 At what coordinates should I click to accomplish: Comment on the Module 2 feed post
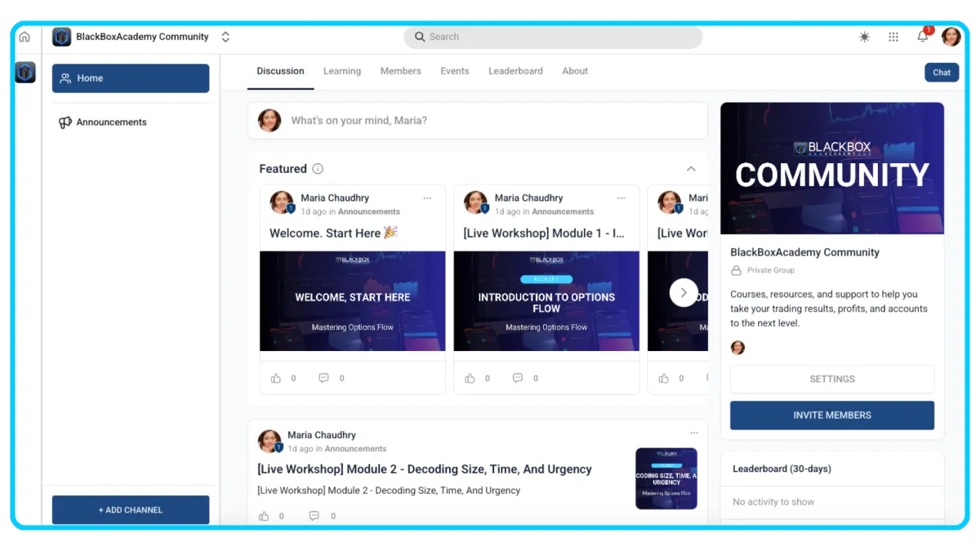point(314,516)
